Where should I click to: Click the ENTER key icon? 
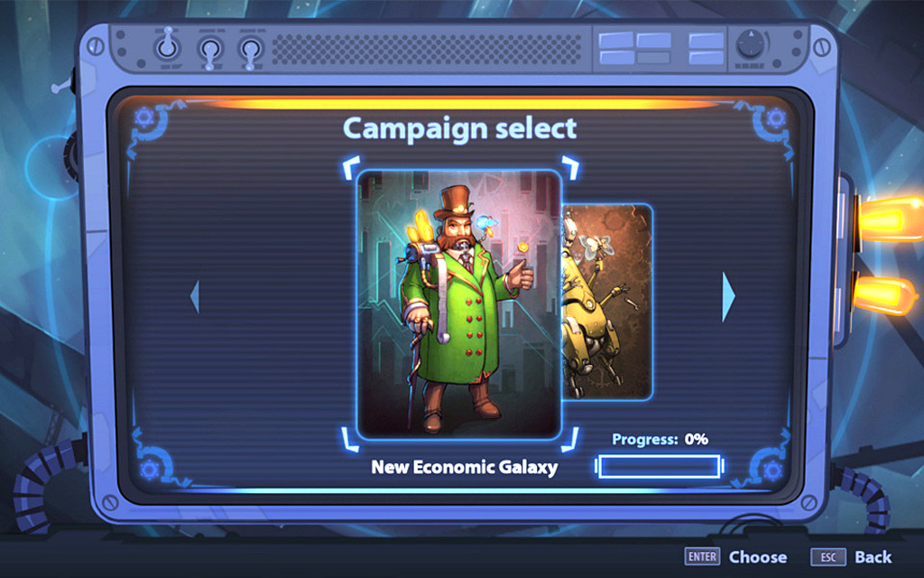pyautogui.click(x=702, y=556)
